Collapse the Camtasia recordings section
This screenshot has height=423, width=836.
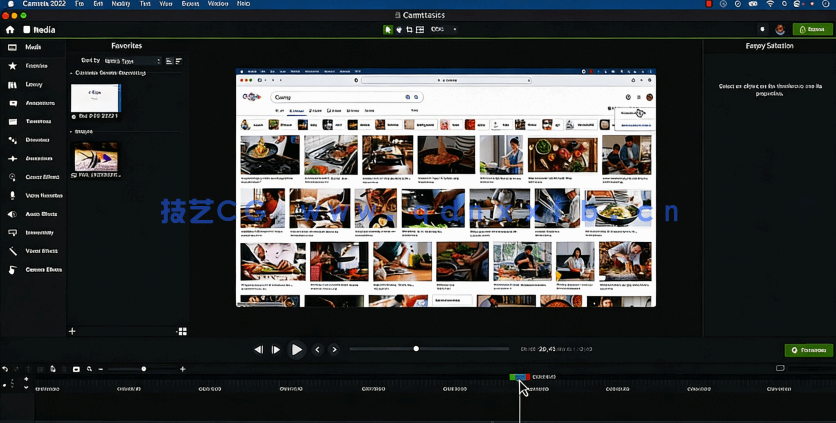[x=71, y=73]
